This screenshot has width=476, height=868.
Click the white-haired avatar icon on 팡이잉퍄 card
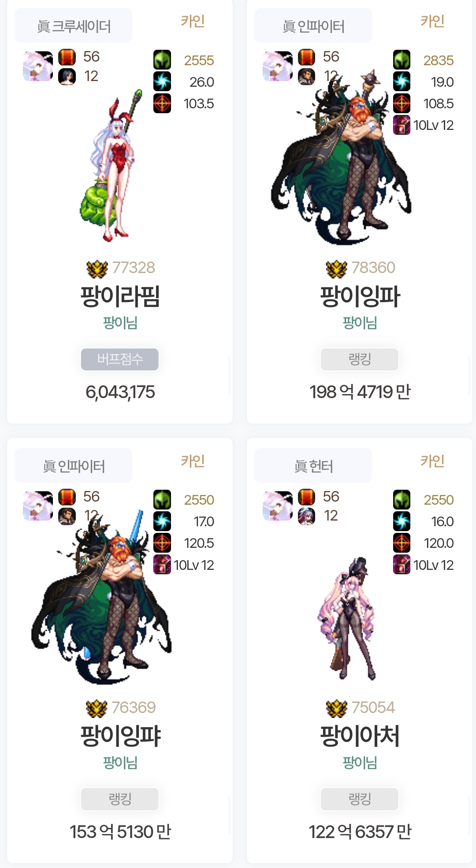point(38,506)
